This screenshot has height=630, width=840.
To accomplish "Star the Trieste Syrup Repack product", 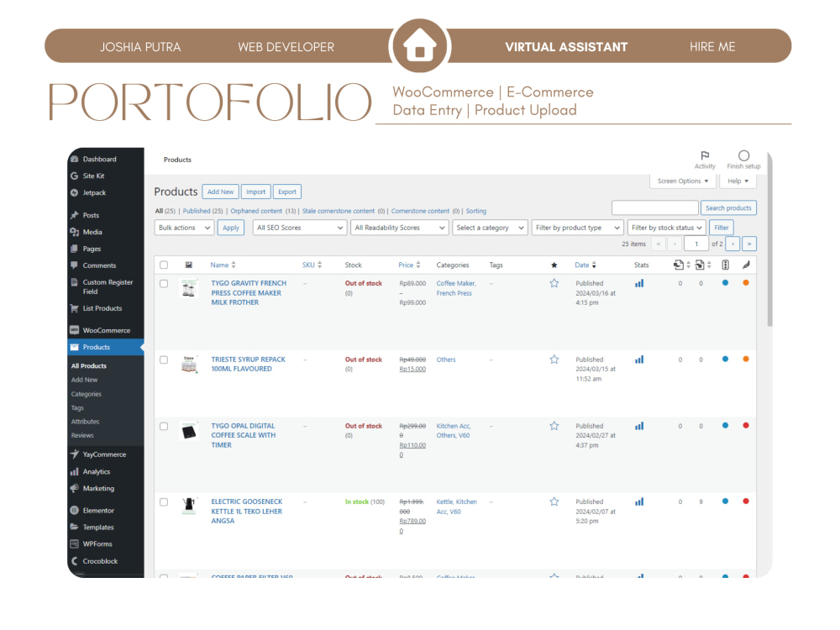I will click(x=554, y=359).
